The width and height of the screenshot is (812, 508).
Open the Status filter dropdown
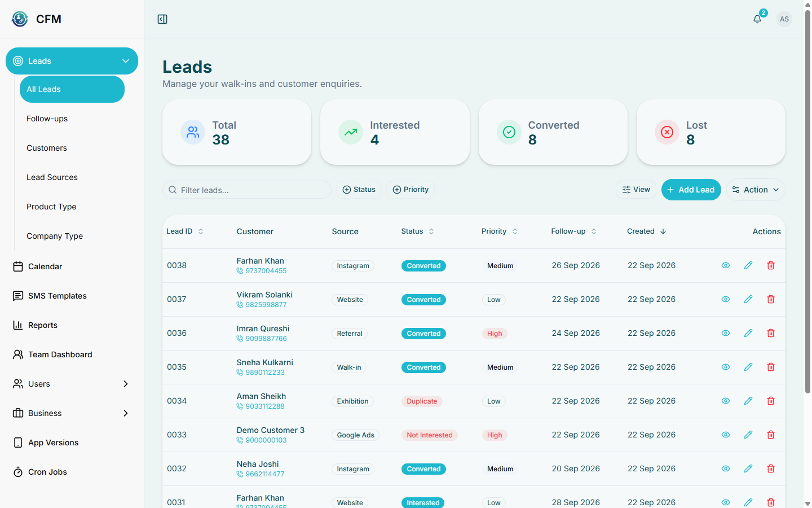(x=359, y=190)
